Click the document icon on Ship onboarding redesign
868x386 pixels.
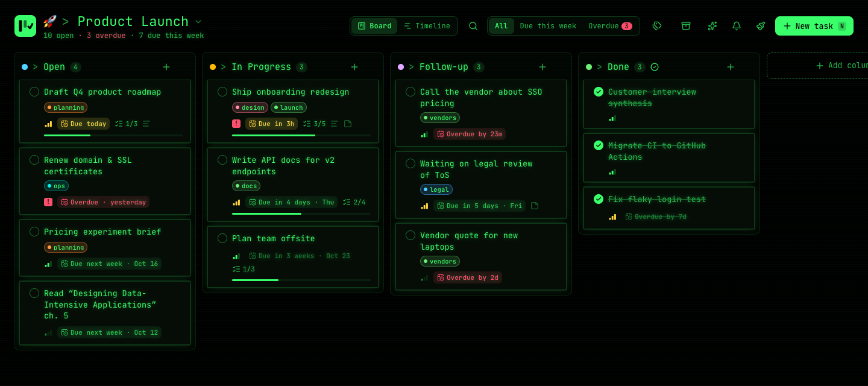[x=348, y=124]
